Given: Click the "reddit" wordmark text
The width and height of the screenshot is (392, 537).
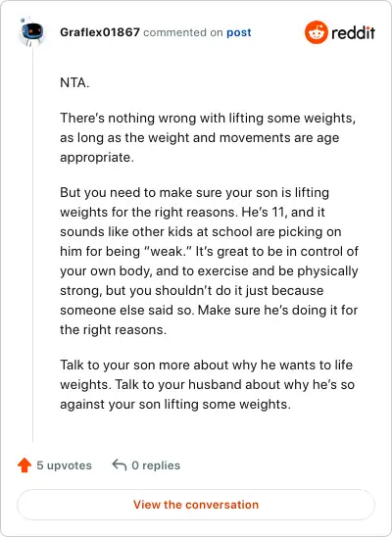Looking at the screenshot, I should pos(353,33).
